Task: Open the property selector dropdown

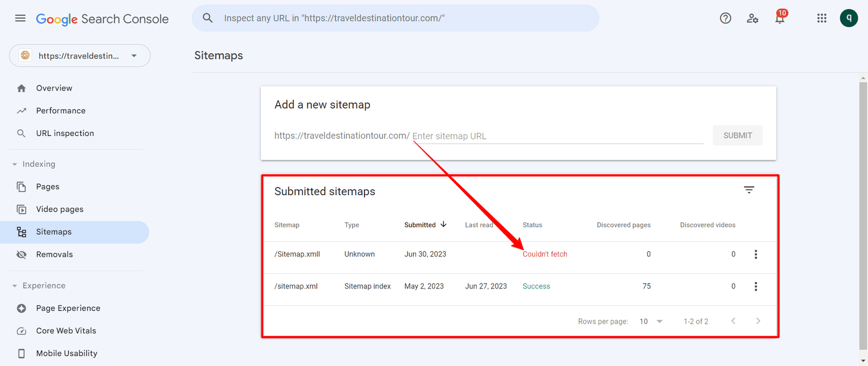Action: (80, 56)
